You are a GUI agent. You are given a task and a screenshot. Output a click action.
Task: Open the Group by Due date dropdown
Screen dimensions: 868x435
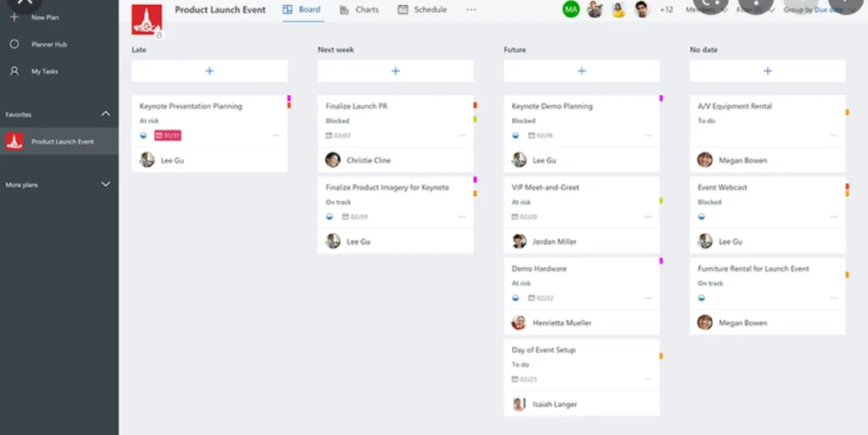pyautogui.click(x=818, y=10)
